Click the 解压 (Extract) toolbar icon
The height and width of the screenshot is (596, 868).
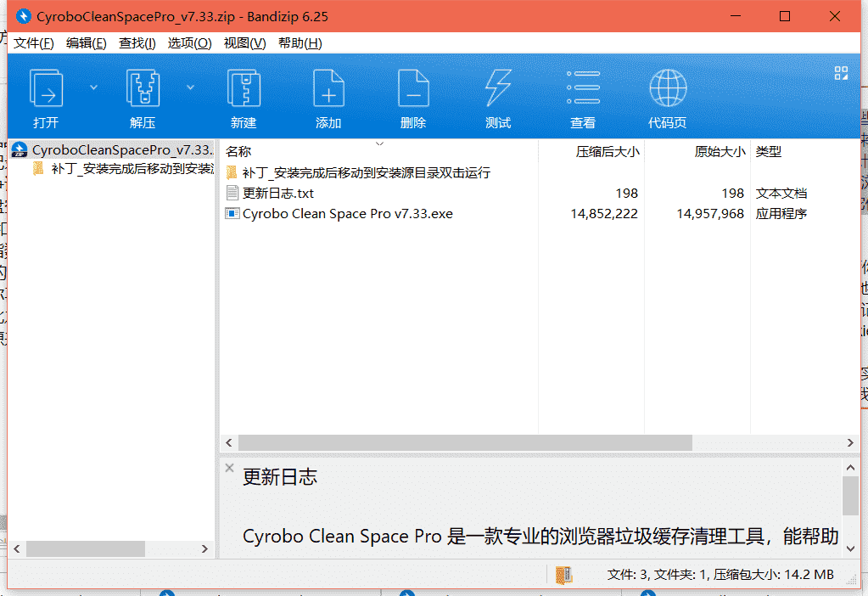pos(143,88)
